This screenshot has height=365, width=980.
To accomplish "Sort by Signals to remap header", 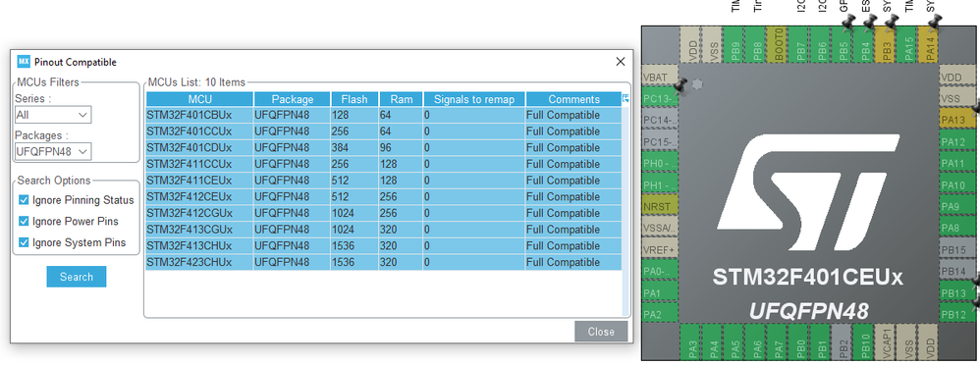I will tap(474, 99).
